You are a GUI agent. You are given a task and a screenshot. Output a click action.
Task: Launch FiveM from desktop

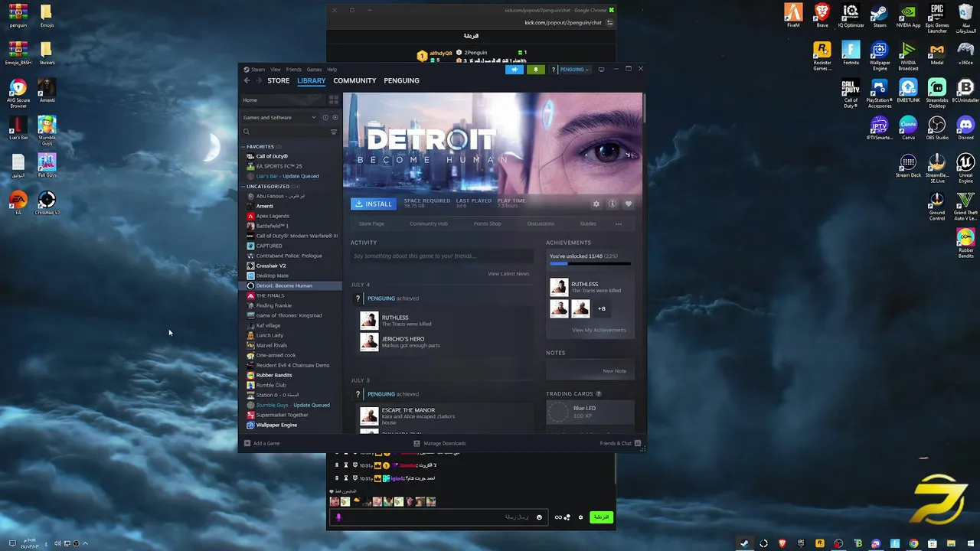[793, 15]
